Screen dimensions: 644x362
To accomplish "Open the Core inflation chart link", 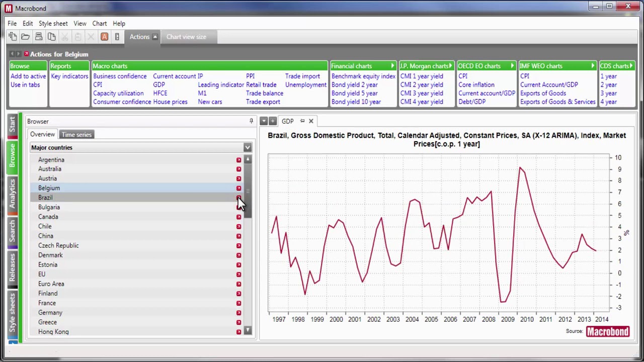I will tap(476, 85).
